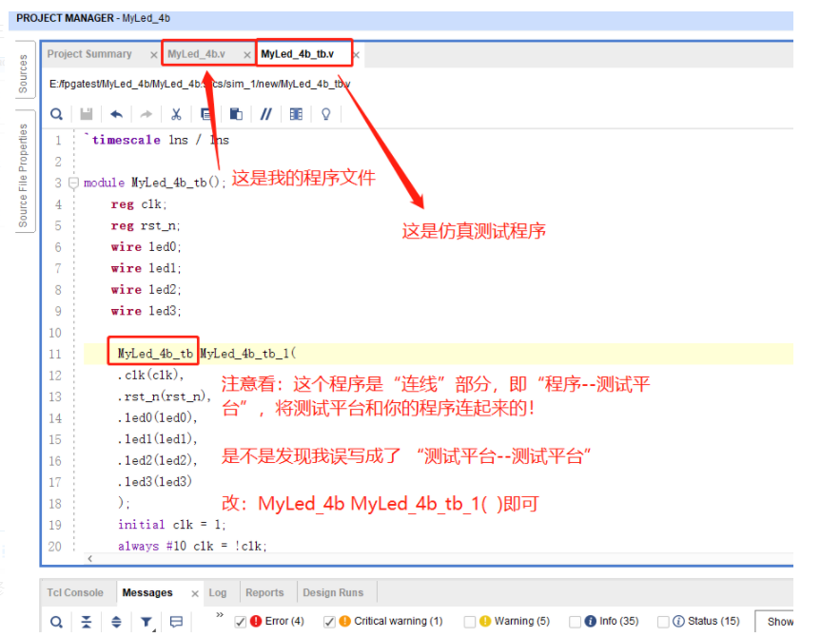Disable the Error (4) messages filter
Viewport: 840px width, 637px height.
[240, 621]
